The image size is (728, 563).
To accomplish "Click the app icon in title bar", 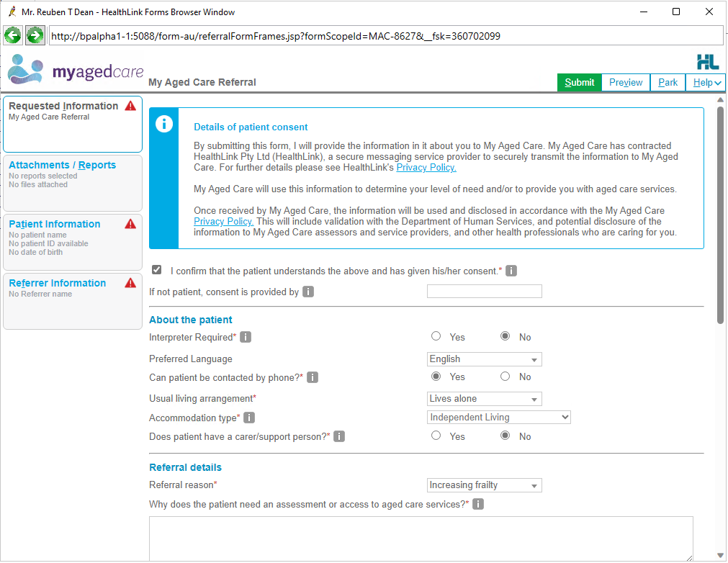I will point(12,12).
